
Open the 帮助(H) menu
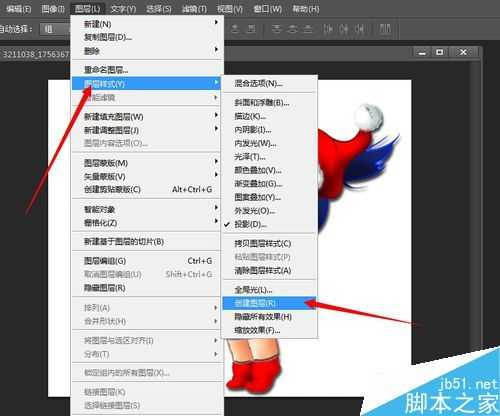tap(306, 9)
